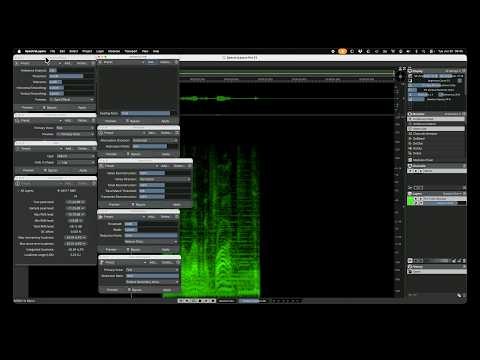This screenshot has height=360, width=480.
Task: Open the Apple menu
Action: 19,51
